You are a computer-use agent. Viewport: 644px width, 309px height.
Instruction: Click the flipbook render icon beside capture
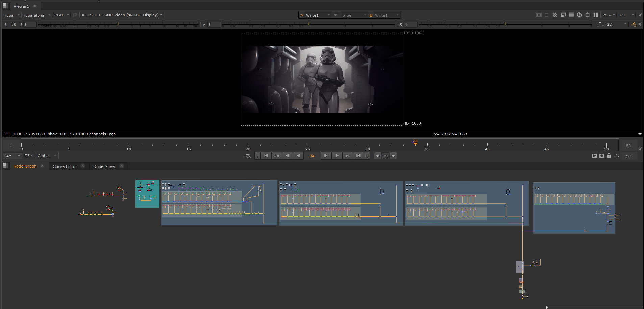(594, 156)
